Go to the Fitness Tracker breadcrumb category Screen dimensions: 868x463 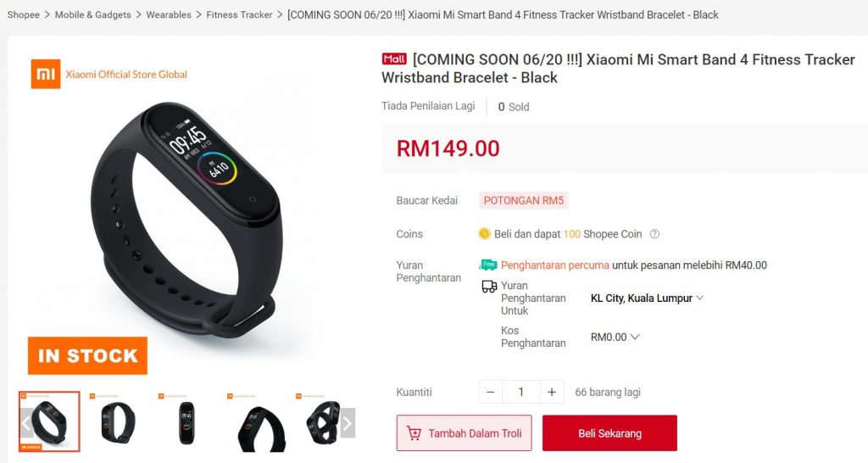click(239, 14)
